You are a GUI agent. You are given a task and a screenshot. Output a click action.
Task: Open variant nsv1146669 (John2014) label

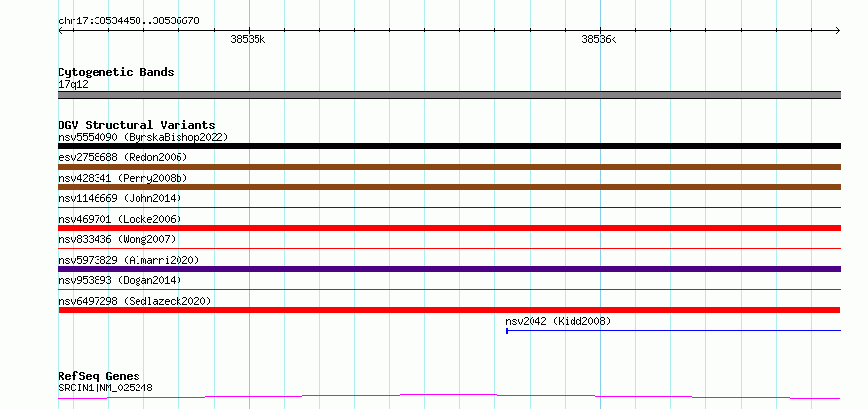120,198
